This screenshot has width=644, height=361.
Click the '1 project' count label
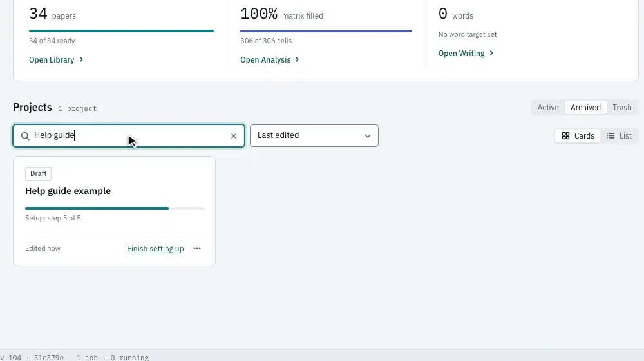[x=77, y=108]
